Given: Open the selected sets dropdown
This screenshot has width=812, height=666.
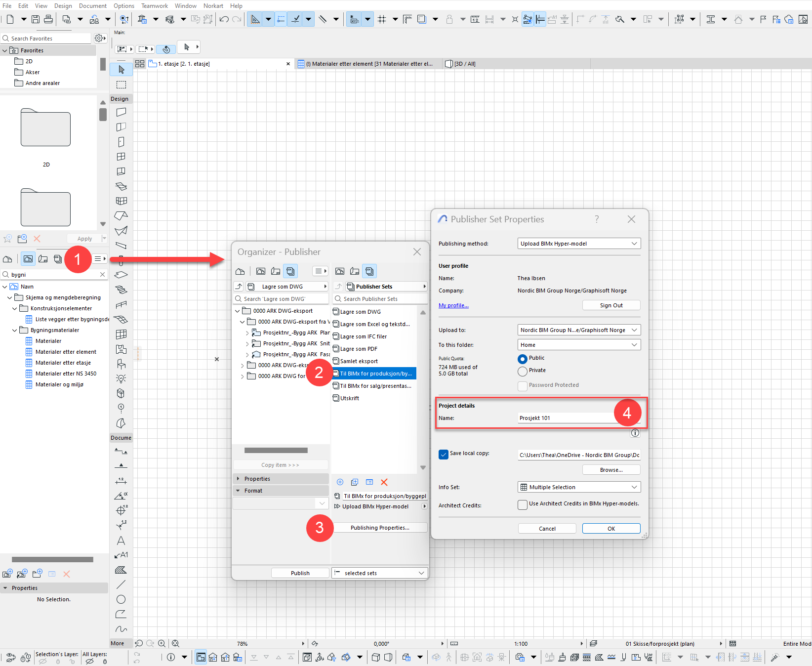Looking at the screenshot, I should click(x=379, y=573).
